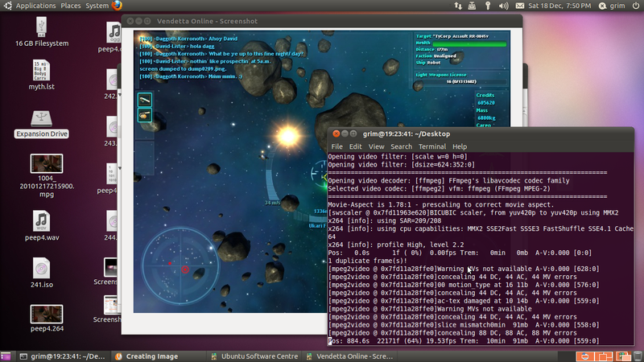
Task: Click the key icon in the system tray
Action: pos(488,6)
